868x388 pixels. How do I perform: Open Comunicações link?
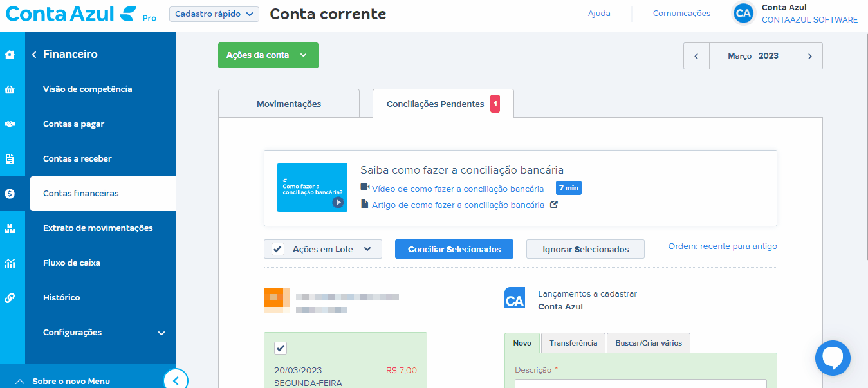click(x=681, y=14)
